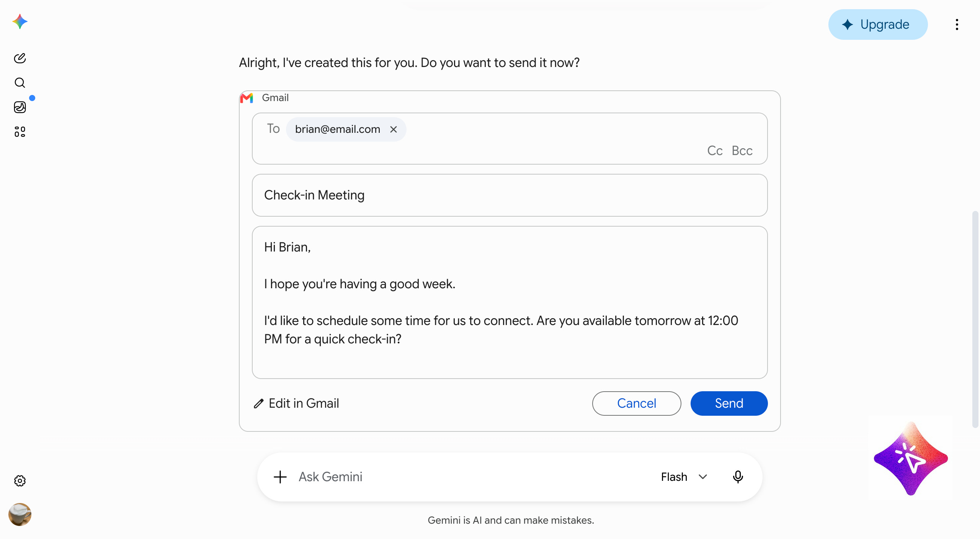The width and height of the screenshot is (980, 539).
Task: Cancel the email draft
Action: pos(637,403)
